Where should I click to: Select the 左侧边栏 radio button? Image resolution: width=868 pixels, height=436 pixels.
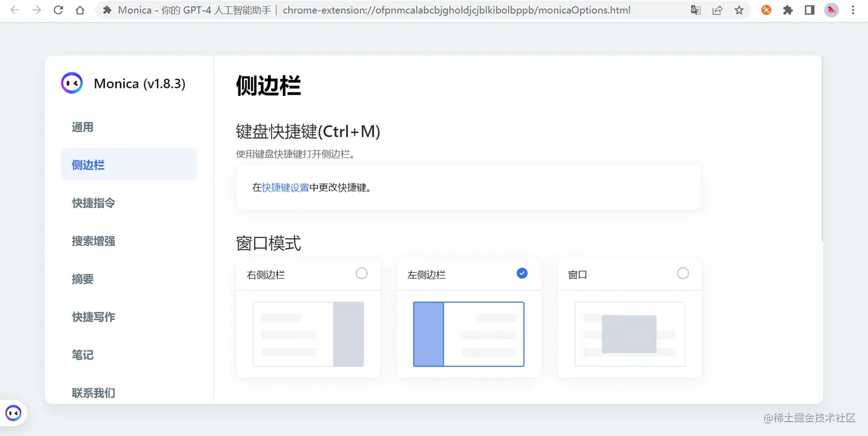(x=522, y=273)
